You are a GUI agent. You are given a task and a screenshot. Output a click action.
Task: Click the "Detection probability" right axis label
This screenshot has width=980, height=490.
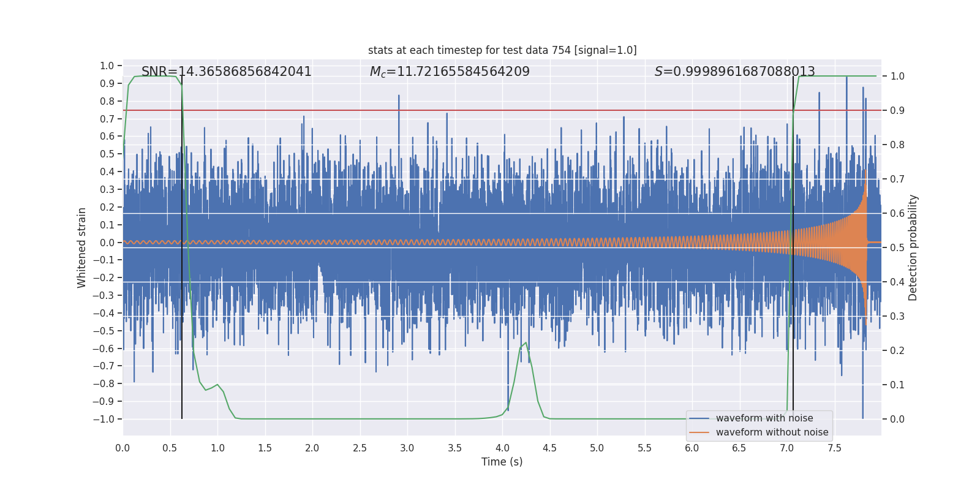[x=913, y=247]
